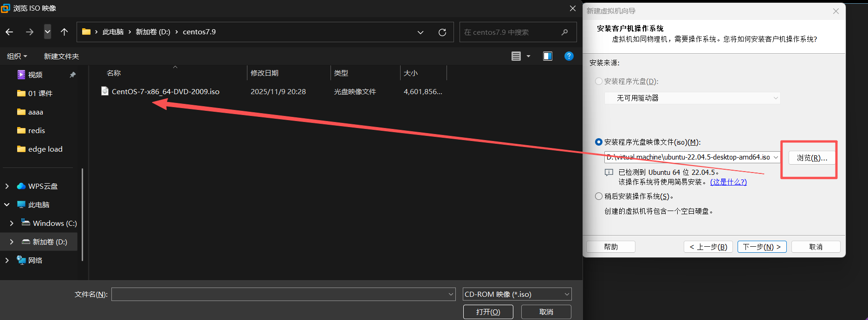Viewport: 868px width, 320px height.
Task: Click the info icon beside Ubuntu detection
Action: (x=609, y=173)
